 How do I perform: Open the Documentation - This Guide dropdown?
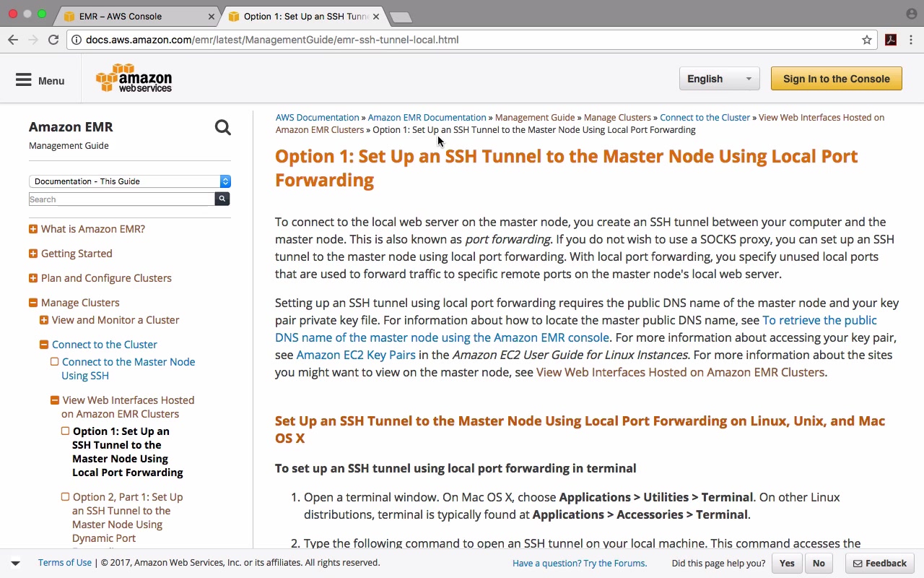coord(130,181)
